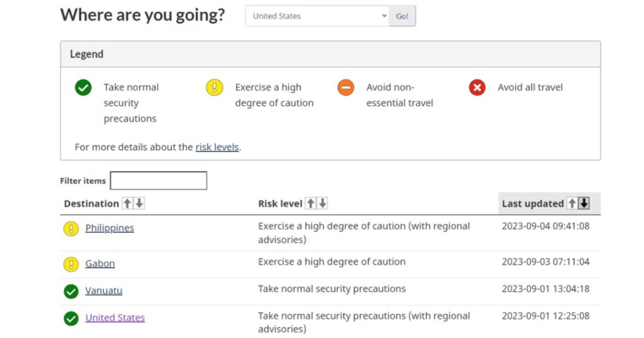Click the yellow caution icon beside Philippines

point(71,228)
